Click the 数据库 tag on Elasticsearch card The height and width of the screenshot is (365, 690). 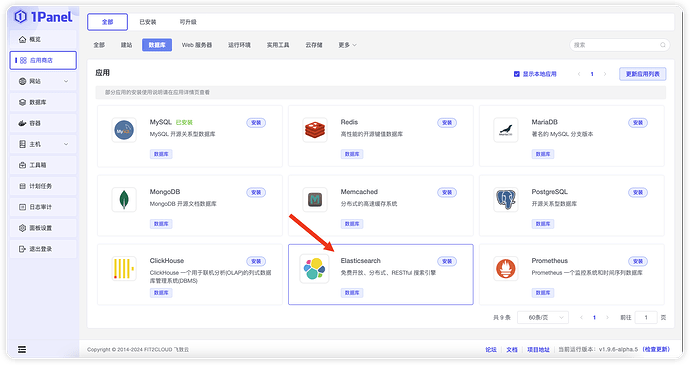click(x=352, y=293)
